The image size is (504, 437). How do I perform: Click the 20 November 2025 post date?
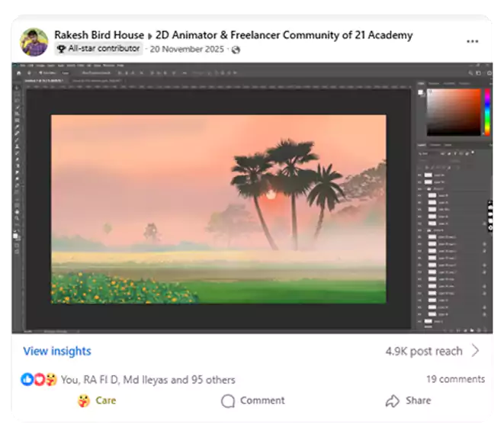point(188,49)
